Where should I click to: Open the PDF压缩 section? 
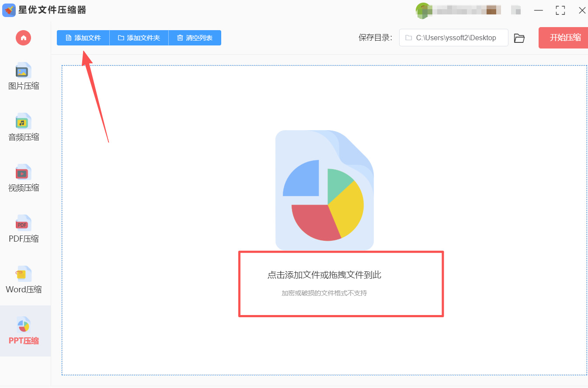click(24, 229)
